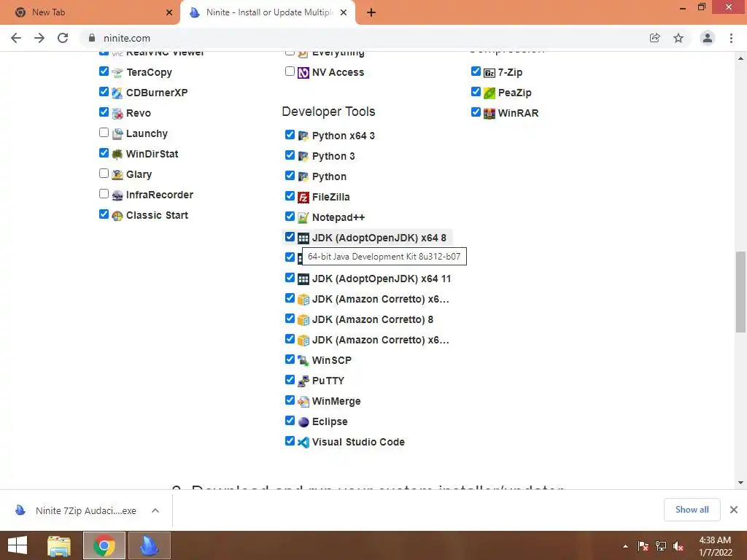
Task: Select the Ninite browser tab
Action: tap(267, 12)
